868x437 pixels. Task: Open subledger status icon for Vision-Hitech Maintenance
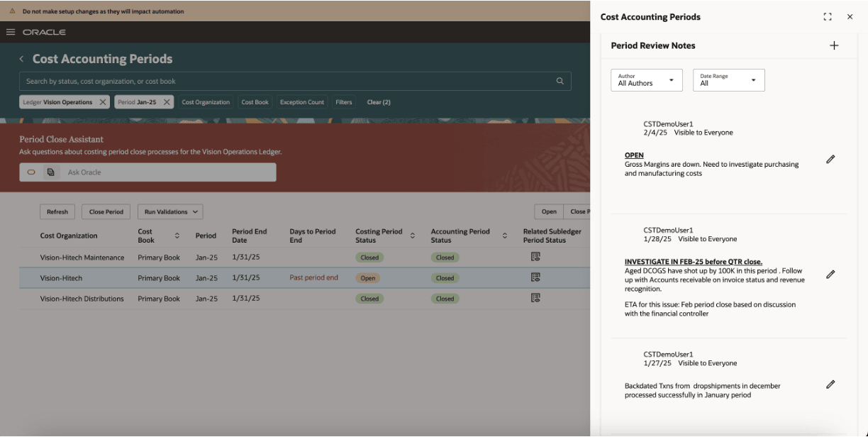coord(535,257)
